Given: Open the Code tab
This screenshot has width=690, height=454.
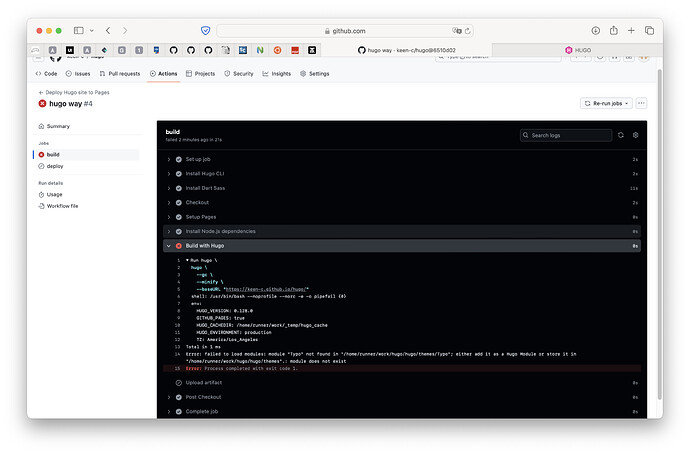Looking at the screenshot, I should point(46,74).
